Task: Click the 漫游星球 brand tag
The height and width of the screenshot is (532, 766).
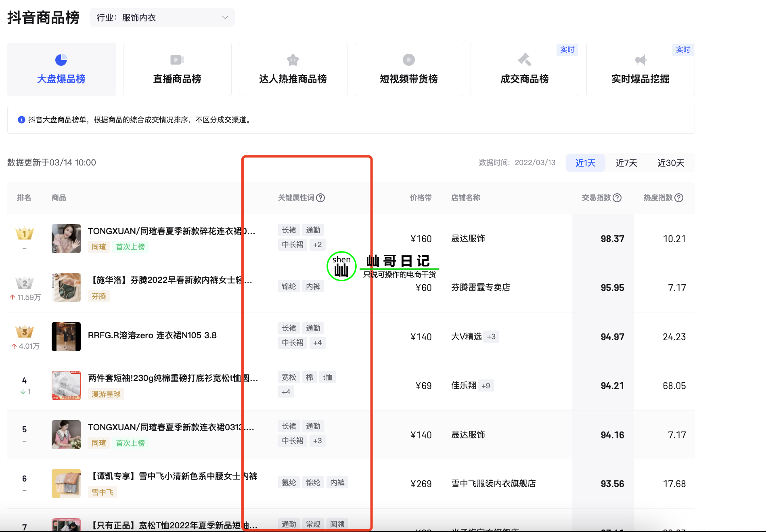Action: (106, 394)
